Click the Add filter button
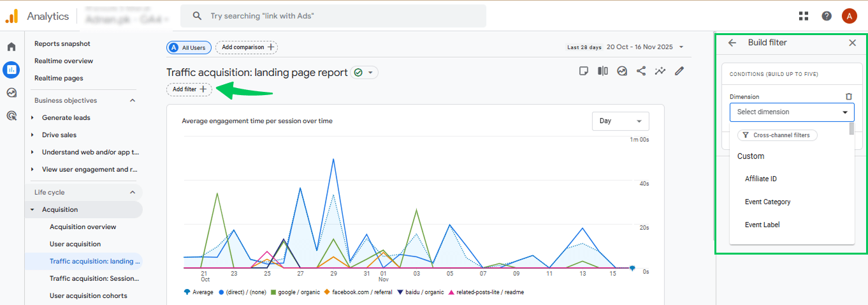Screen dimensions: 868x305 [x=189, y=89]
